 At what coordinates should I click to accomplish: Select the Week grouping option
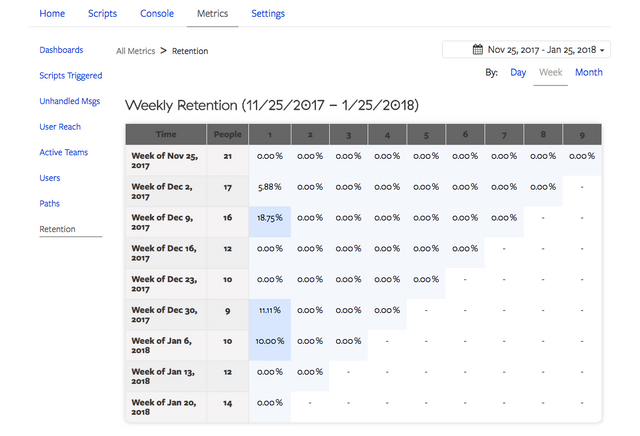pos(550,73)
